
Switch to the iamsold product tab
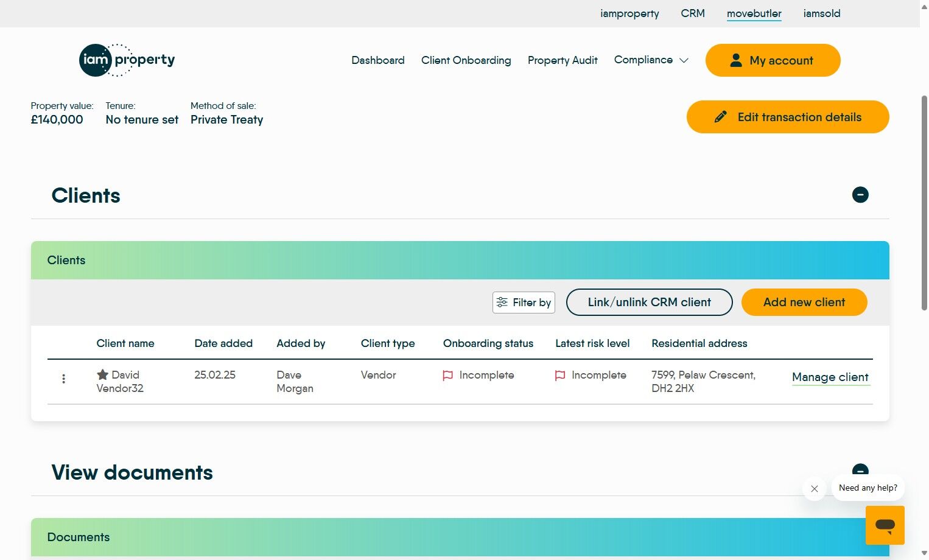tap(822, 13)
